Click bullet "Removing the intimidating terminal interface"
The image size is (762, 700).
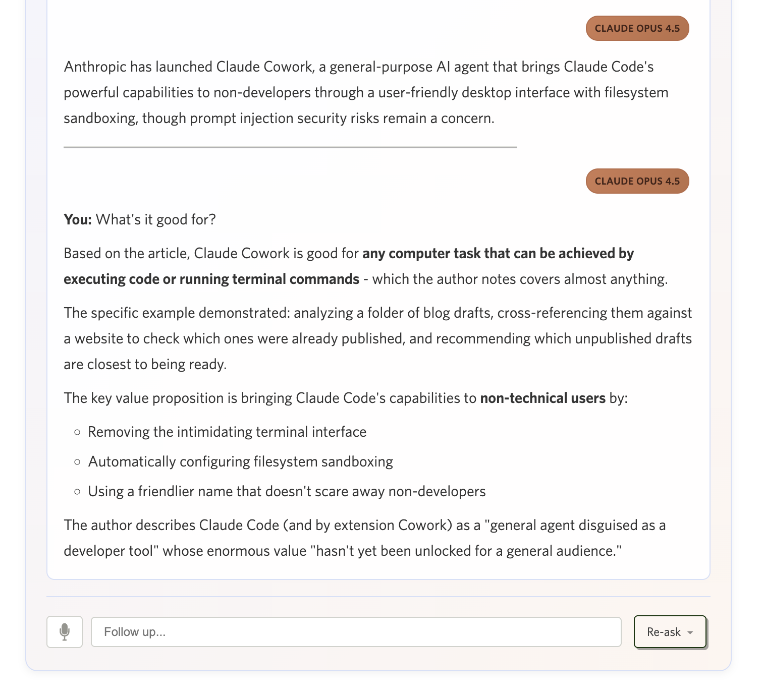click(x=227, y=432)
